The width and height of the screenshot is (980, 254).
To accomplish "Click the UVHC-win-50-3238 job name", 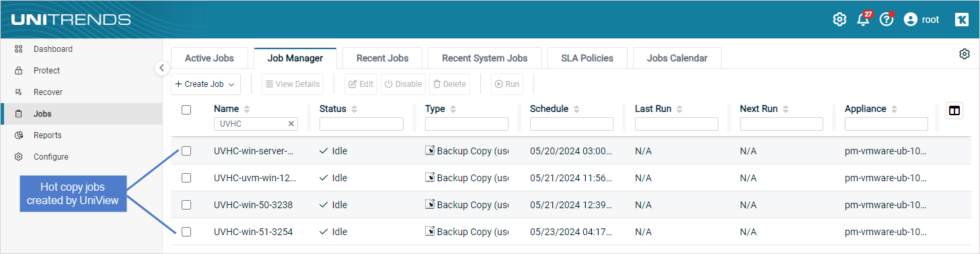I will pyautogui.click(x=253, y=205).
